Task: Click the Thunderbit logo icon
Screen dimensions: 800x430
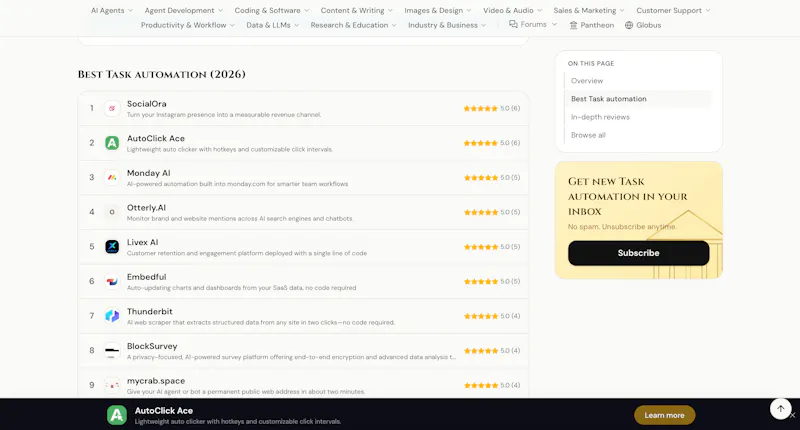Action: pos(112,316)
